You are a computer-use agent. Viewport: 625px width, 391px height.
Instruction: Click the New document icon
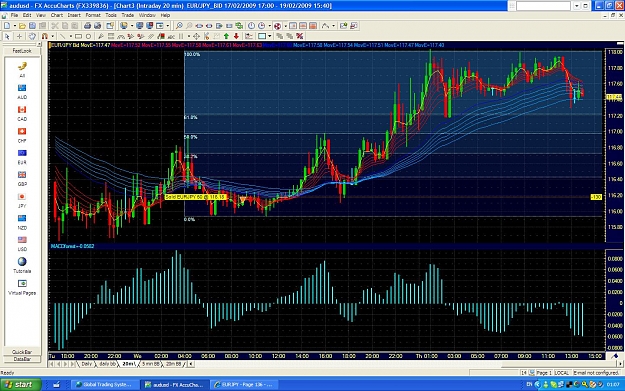(7, 26)
